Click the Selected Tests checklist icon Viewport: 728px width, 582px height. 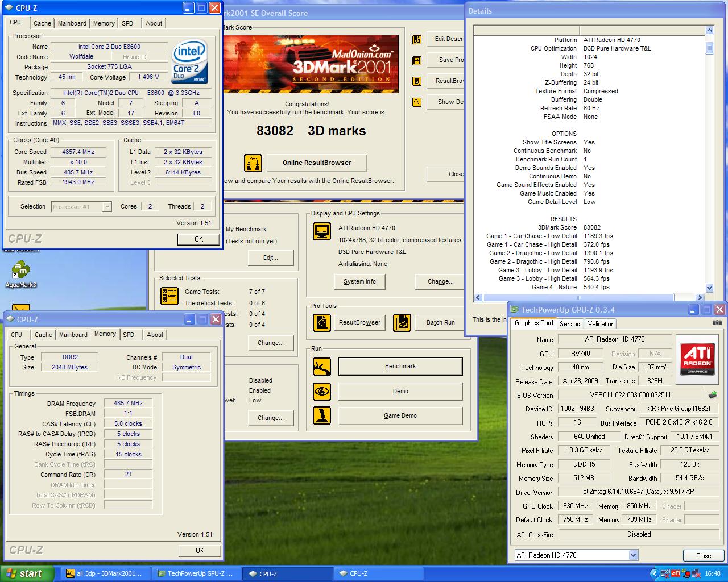click(x=169, y=296)
